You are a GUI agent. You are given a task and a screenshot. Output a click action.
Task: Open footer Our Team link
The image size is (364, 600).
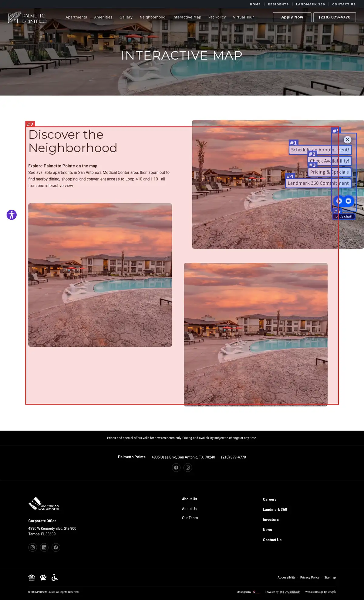190,518
